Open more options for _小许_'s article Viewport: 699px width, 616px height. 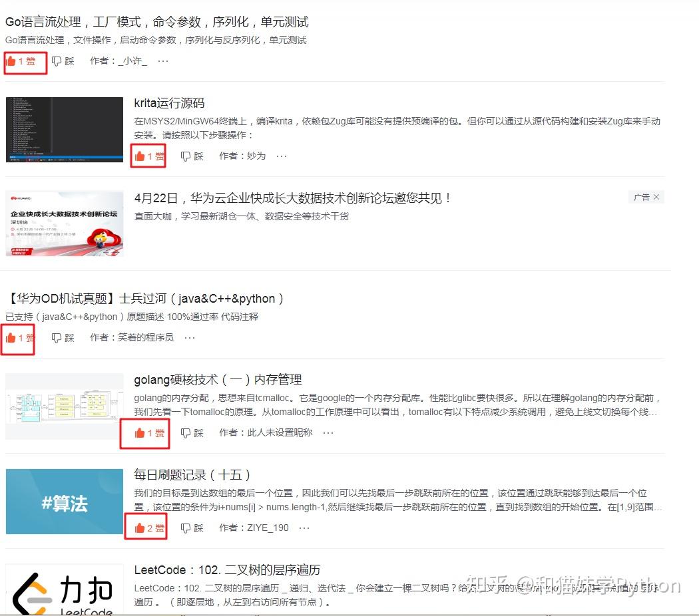[x=163, y=61]
